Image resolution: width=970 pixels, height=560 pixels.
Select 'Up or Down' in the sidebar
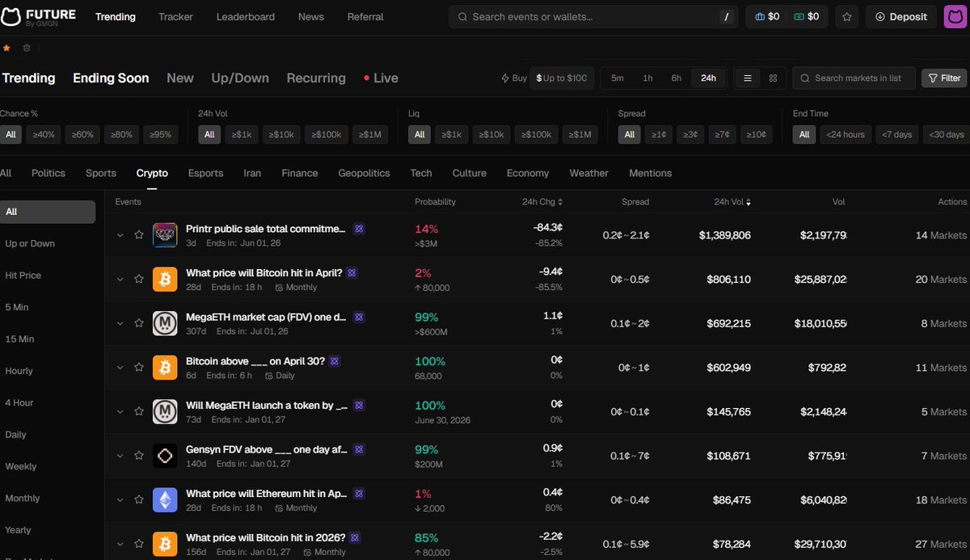[x=30, y=243]
